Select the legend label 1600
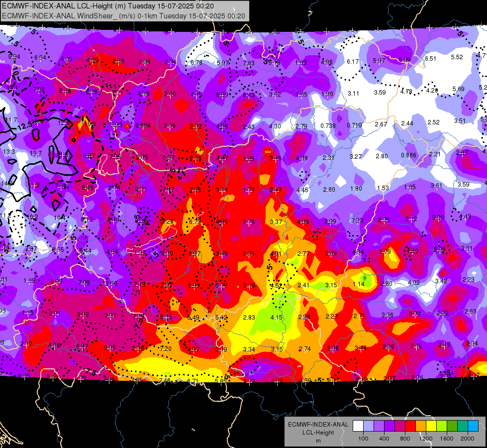The height and width of the screenshot is (448, 487). click(446, 439)
